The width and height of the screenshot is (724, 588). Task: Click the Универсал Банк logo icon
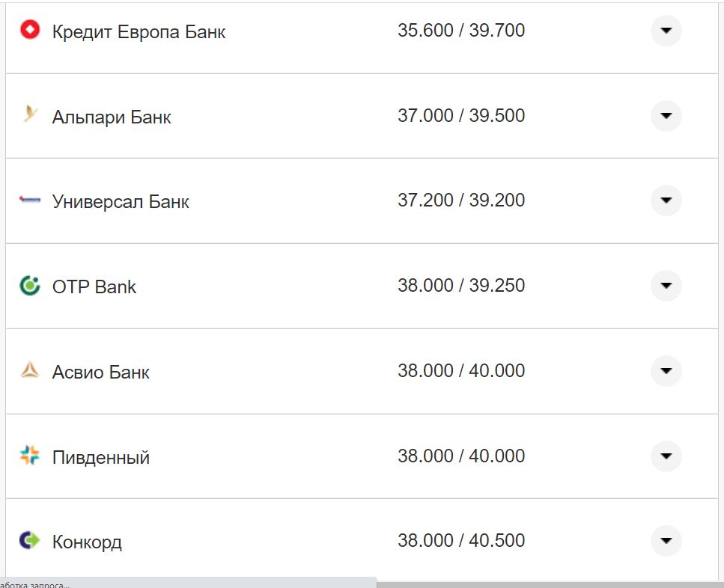(30, 200)
